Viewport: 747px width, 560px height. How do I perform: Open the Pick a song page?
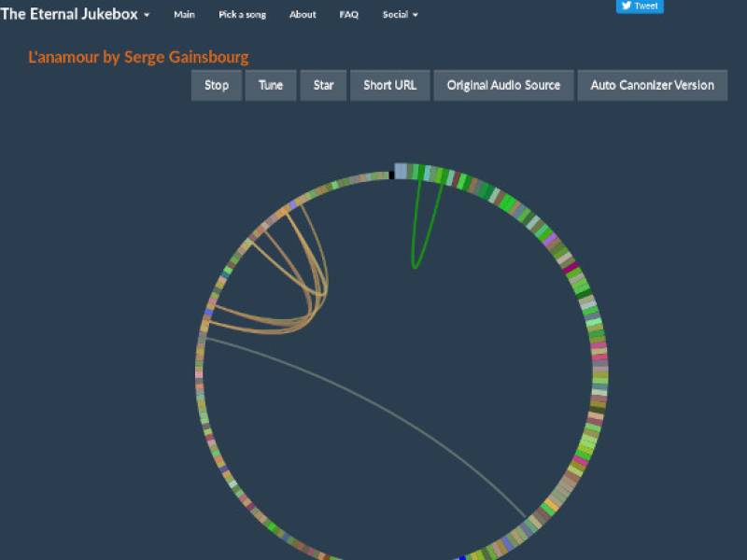[x=243, y=15]
